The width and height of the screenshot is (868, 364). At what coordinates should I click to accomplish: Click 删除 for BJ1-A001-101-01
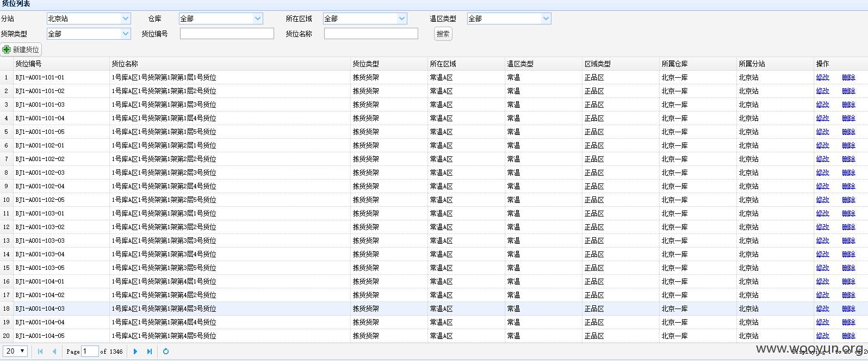(x=849, y=77)
